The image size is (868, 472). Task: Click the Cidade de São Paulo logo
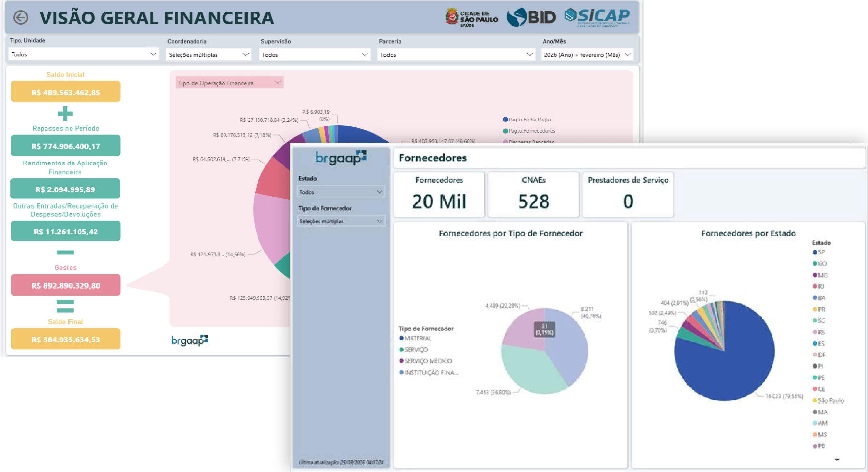471,18
